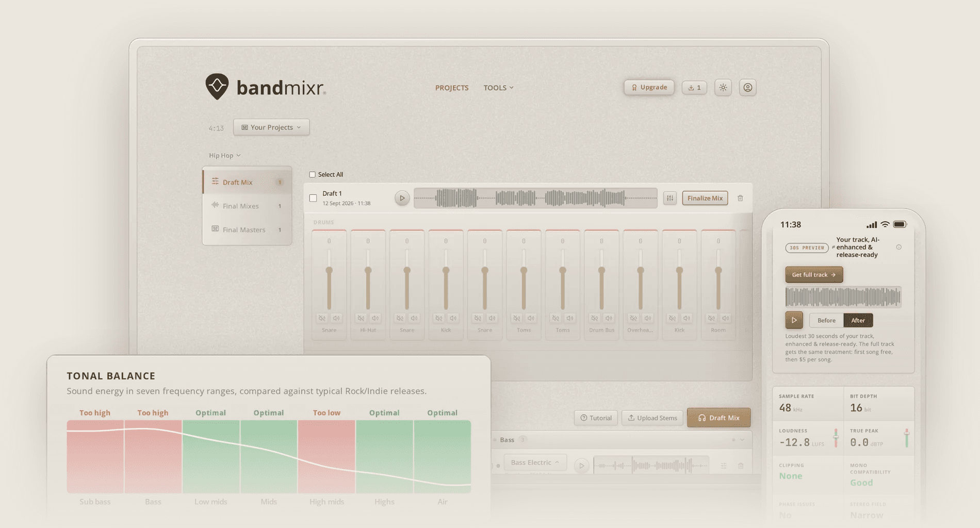Image resolution: width=980 pixels, height=528 pixels.
Task: Select the Final Masters sidebar tab
Action: point(247,229)
